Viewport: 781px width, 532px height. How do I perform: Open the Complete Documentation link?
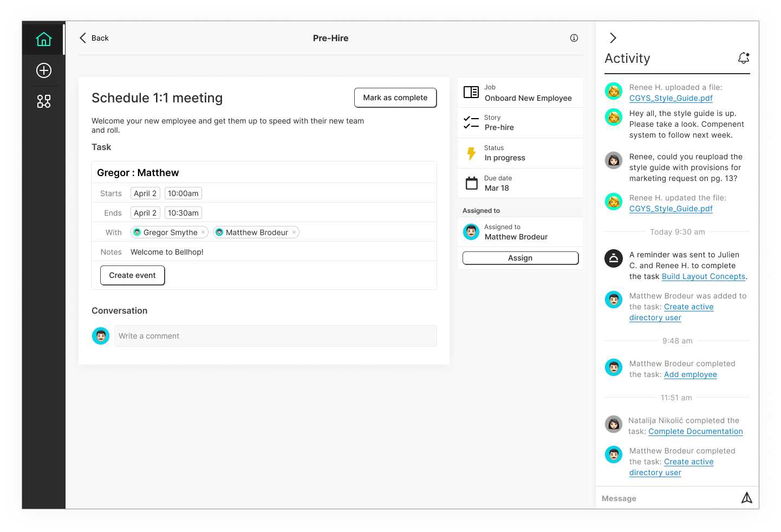(696, 431)
